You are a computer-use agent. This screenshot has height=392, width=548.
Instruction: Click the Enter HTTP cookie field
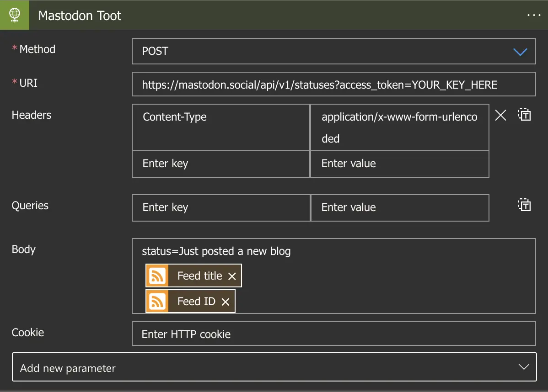(334, 334)
